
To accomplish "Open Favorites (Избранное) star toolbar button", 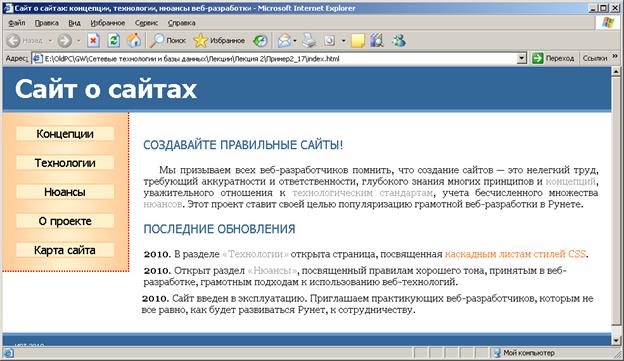I will click(x=219, y=40).
